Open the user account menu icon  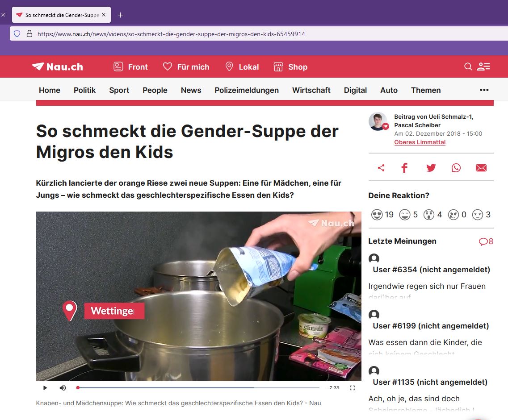pyautogui.click(x=483, y=67)
